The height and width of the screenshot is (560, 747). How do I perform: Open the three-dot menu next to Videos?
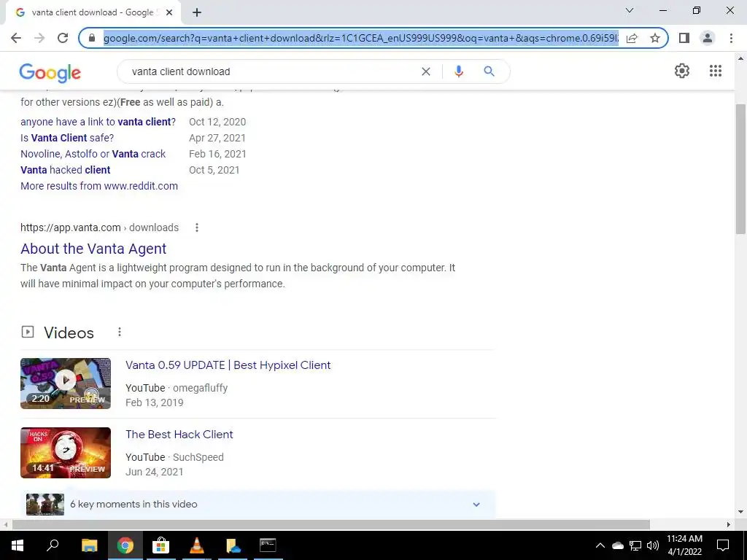120,332
